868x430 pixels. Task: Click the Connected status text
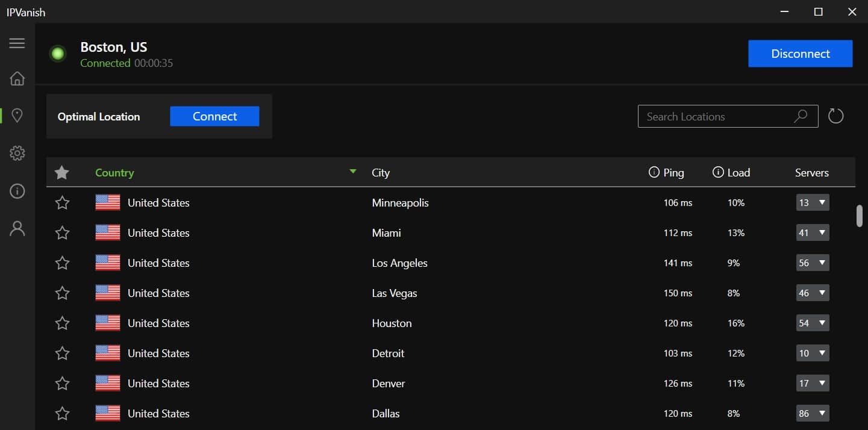[x=105, y=63]
